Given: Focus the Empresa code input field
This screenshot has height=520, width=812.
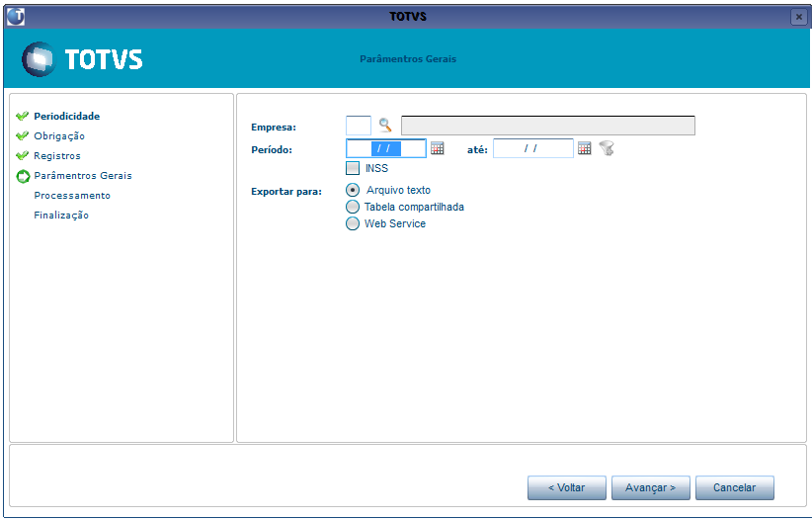Looking at the screenshot, I should coord(359,126).
